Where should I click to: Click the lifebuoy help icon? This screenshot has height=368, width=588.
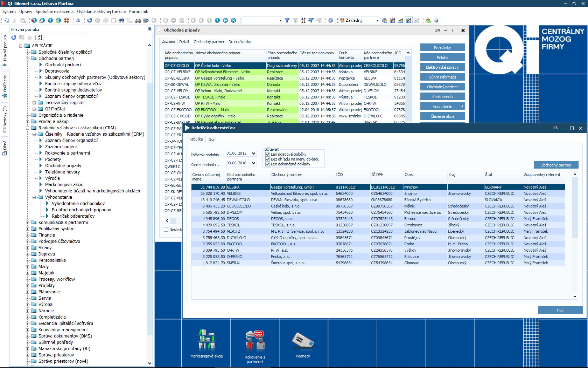(66, 20)
